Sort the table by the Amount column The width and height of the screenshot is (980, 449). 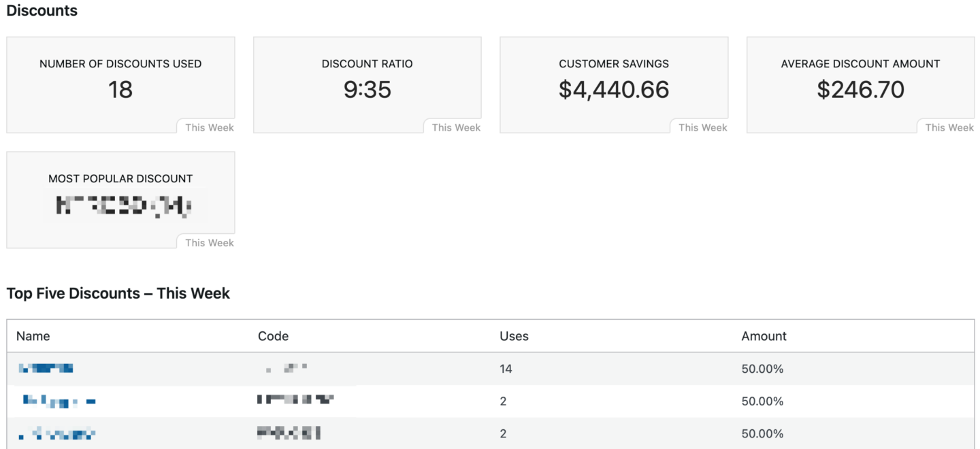pos(764,335)
